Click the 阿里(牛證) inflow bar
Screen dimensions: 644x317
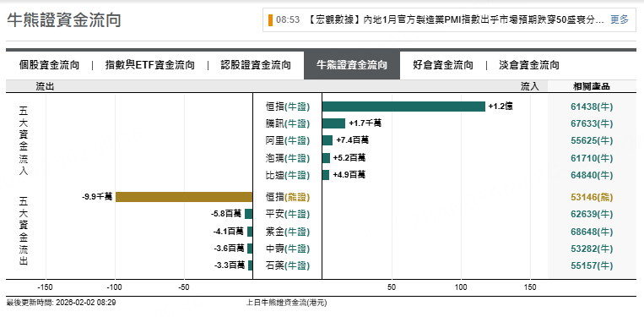point(327,140)
